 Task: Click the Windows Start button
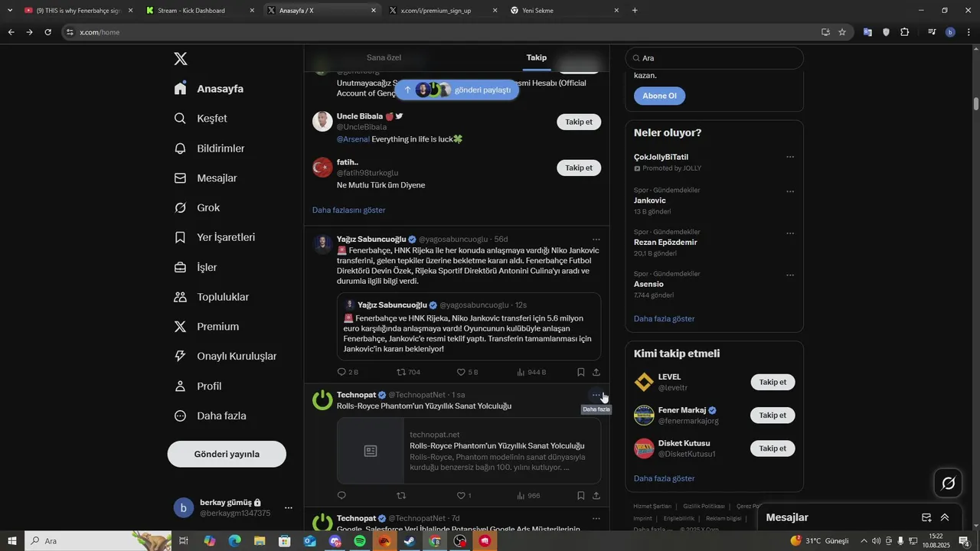[11, 541]
